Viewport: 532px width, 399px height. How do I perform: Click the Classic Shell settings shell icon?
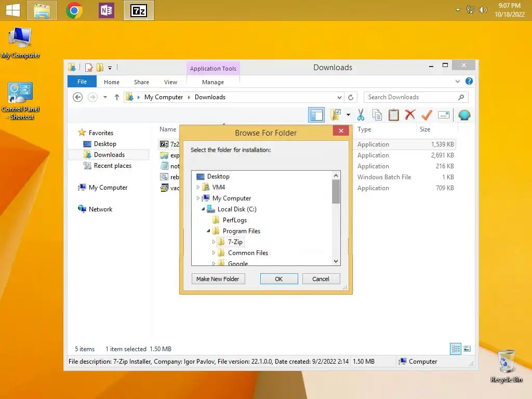point(464,115)
